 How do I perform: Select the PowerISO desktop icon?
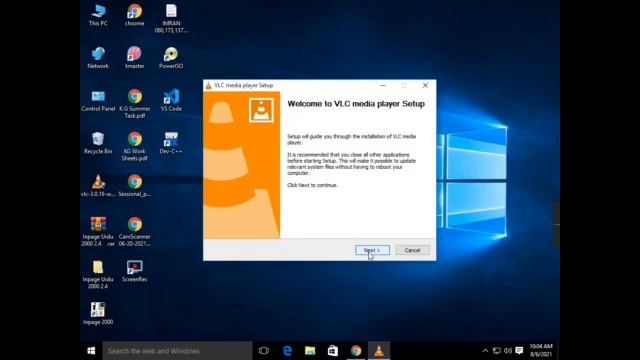click(171, 58)
